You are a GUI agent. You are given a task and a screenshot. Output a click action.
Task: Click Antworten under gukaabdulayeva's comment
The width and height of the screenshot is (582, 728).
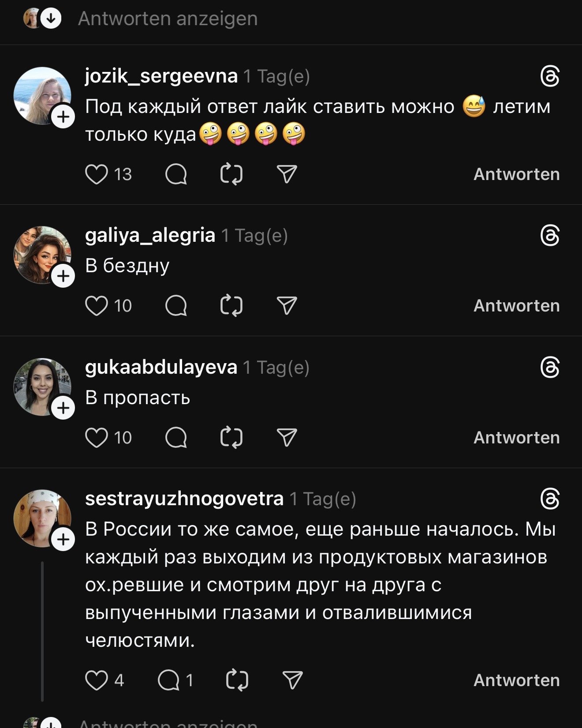coord(516,438)
